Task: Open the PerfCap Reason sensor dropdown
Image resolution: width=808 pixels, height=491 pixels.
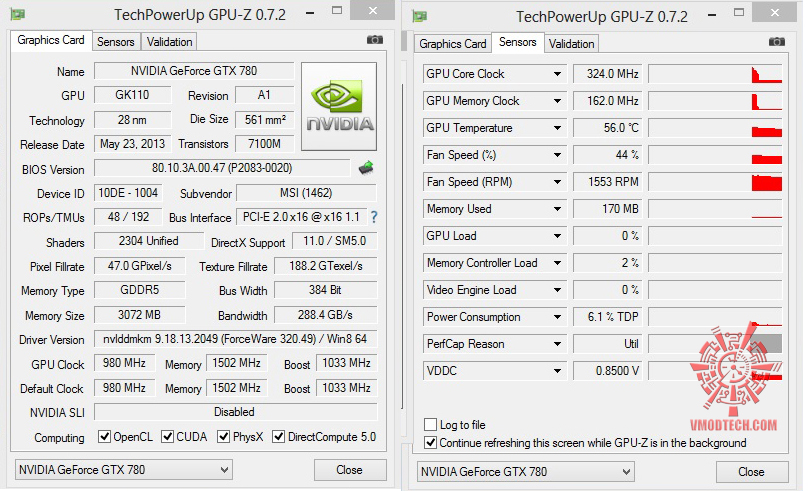Action: click(x=557, y=344)
